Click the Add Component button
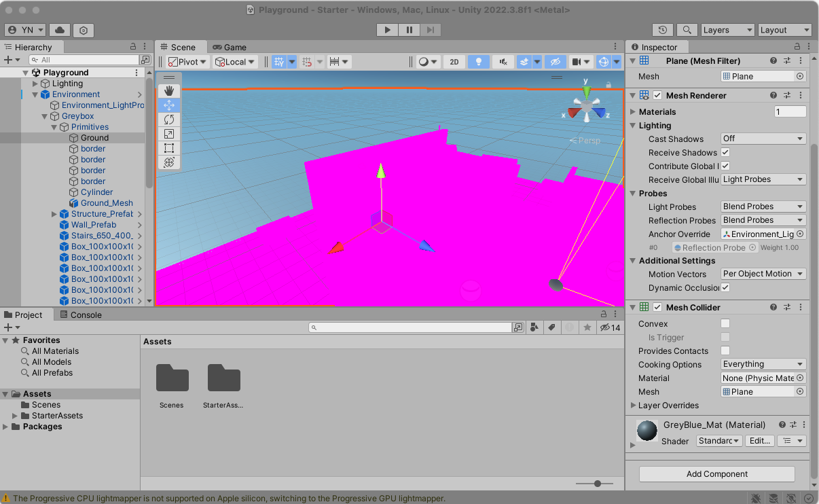This screenshot has width=819, height=504. [716, 474]
